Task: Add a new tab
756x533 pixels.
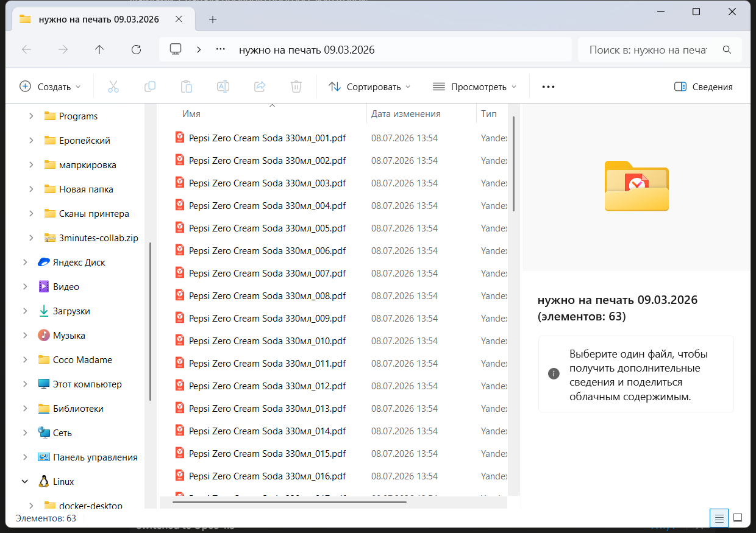Action: [x=213, y=19]
